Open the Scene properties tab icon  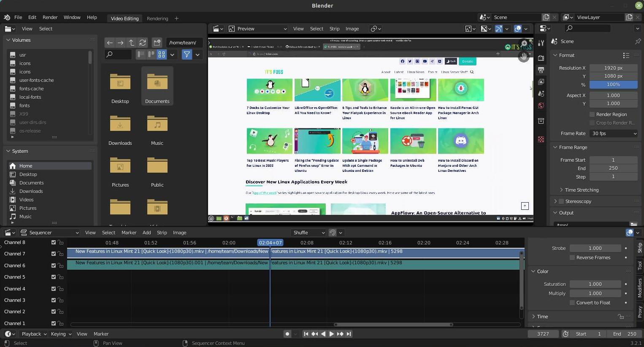click(541, 93)
